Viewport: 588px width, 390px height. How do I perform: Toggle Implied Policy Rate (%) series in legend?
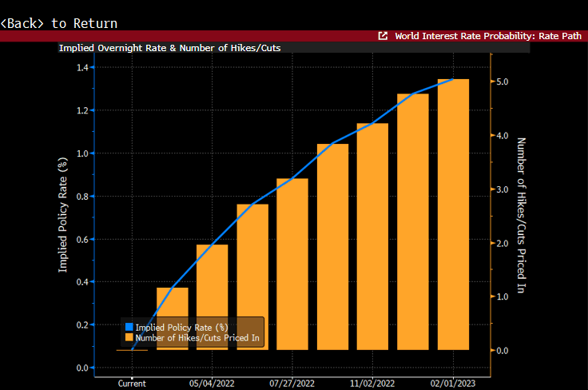point(181,327)
